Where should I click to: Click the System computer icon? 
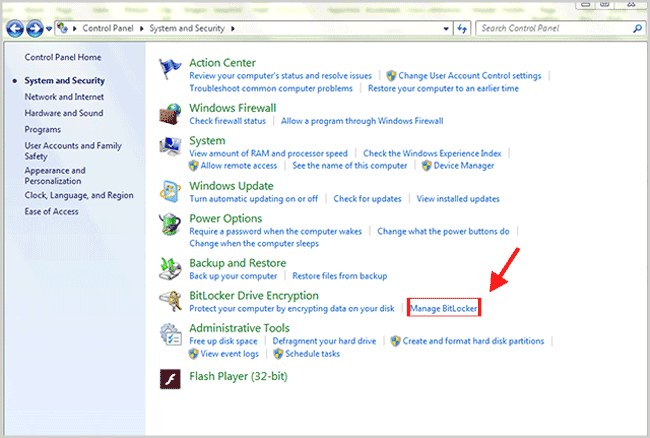pyautogui.click(x=170, y=146)
